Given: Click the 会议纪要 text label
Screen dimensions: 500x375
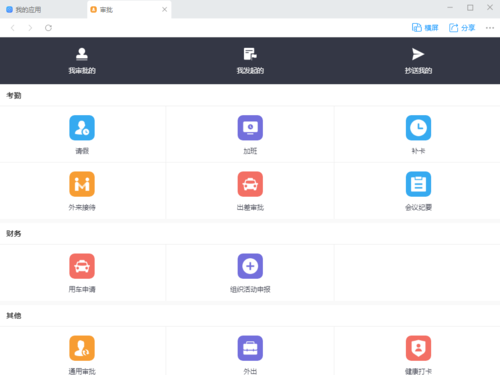Looking at the screenshot, I should tap(418, 207).
